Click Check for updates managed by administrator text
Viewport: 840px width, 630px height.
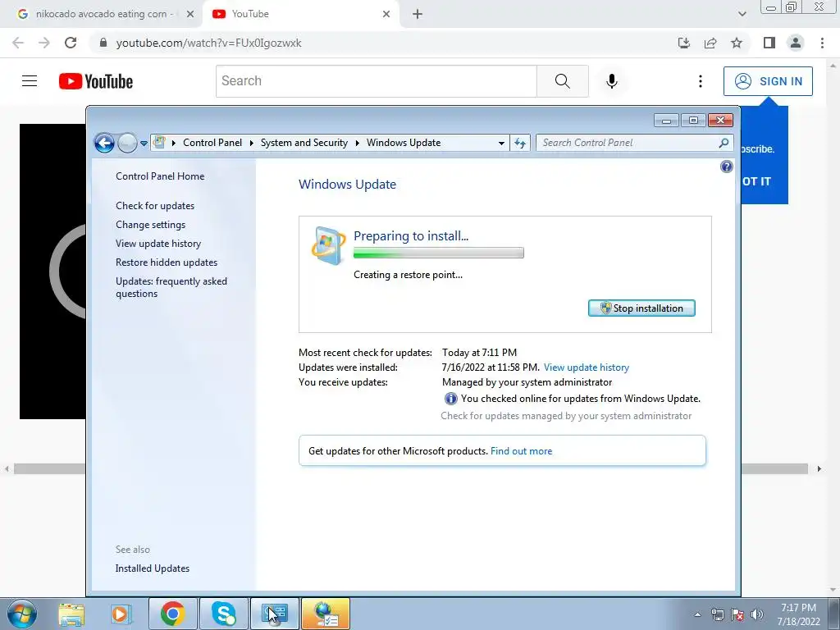566,416
